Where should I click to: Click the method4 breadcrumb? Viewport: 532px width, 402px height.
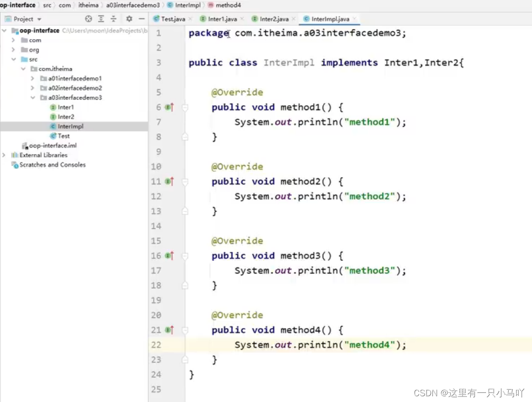point(225,5)
